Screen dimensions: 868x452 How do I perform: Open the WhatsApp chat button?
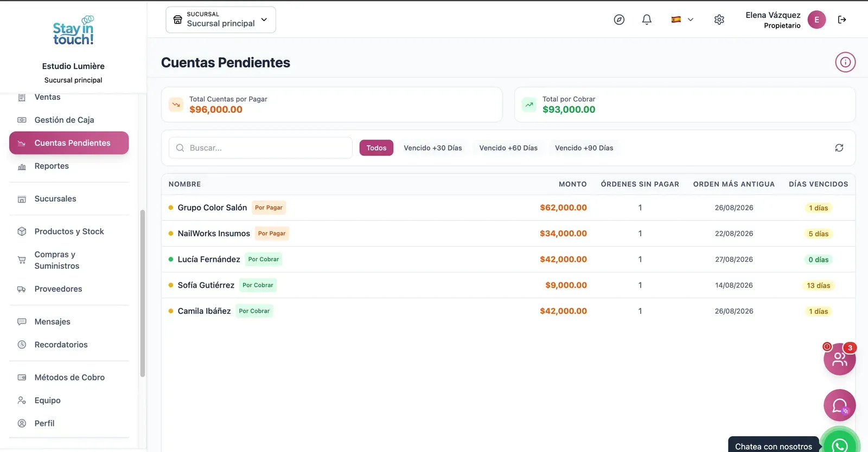point(840,443)
